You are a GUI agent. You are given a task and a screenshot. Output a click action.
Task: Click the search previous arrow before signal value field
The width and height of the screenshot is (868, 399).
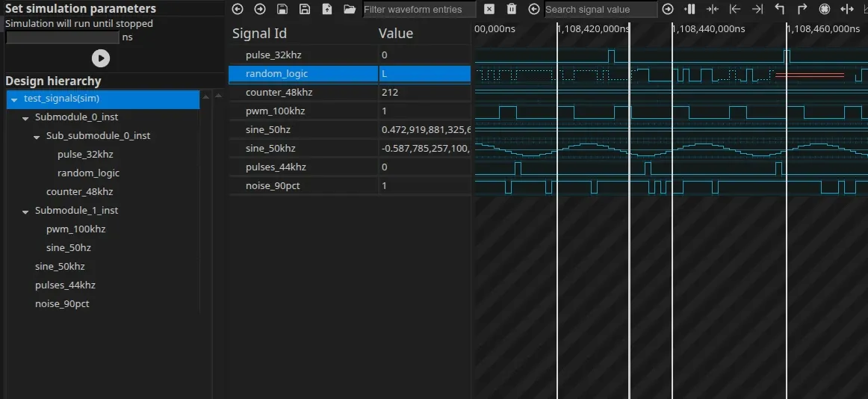pyautogui.click(x=534, y=9)
